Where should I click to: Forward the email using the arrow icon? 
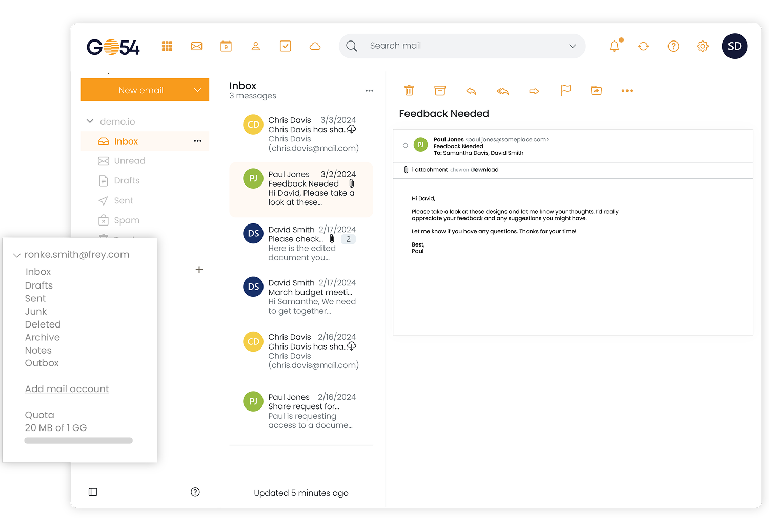(534, 91)
